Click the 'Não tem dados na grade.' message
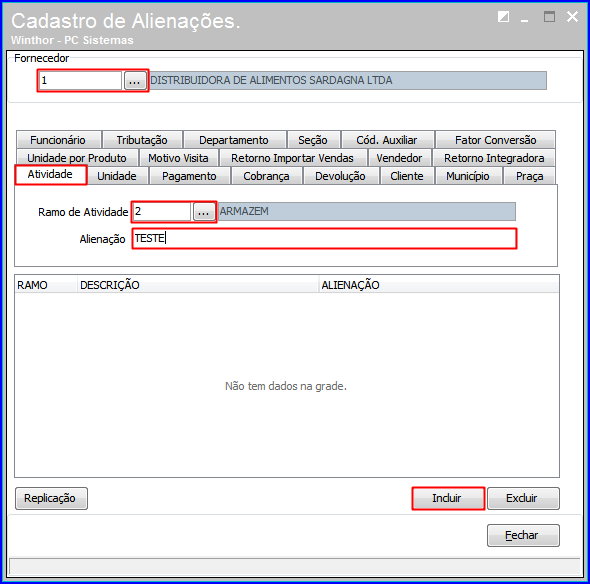 tap(286, 386)
